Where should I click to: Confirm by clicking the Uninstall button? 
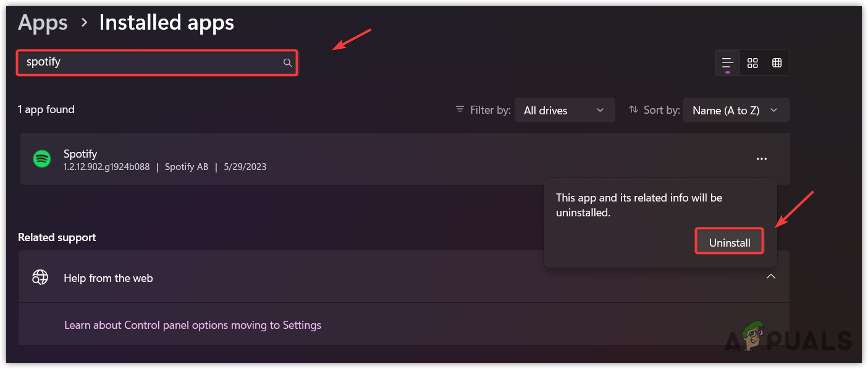(x=730, y=242)
